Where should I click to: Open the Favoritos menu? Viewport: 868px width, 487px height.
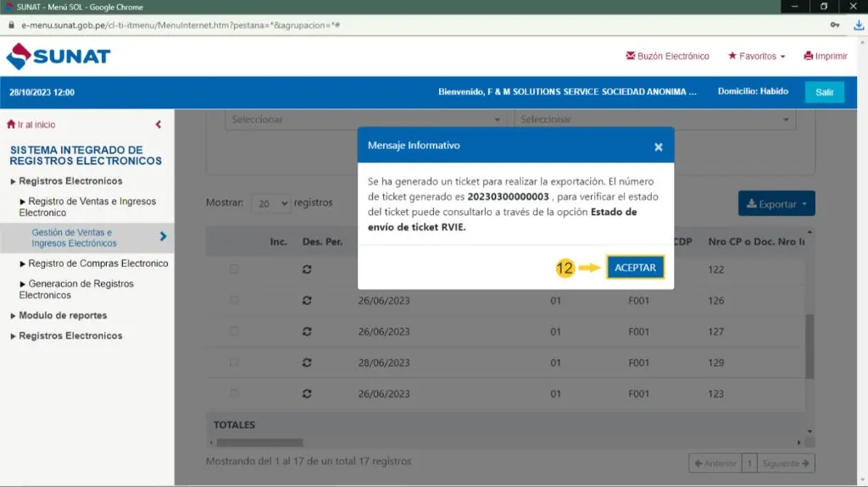pyautogui.click(x=756, y=57)
